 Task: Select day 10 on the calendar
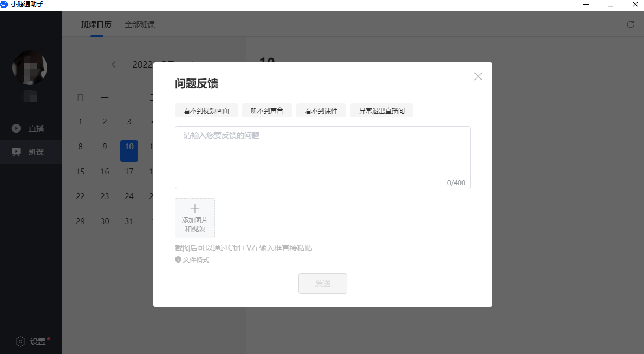point(129,147)
